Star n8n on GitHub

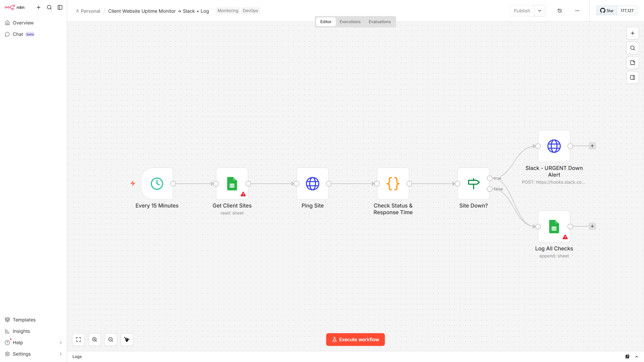point(606,10)
